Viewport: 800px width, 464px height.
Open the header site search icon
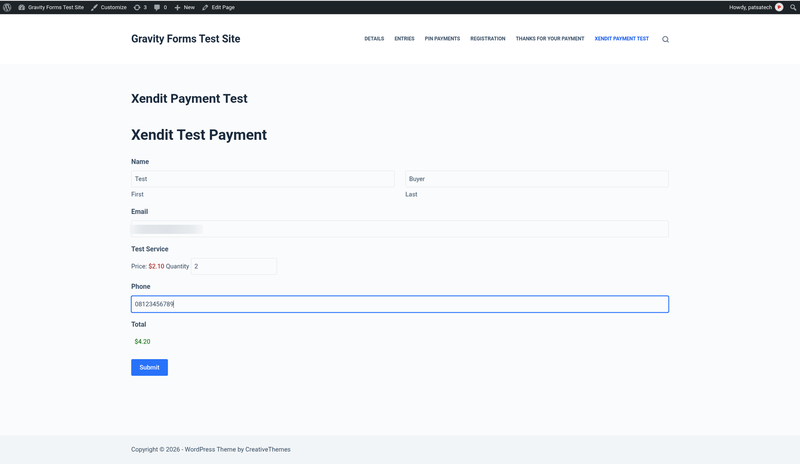[665, 39]
